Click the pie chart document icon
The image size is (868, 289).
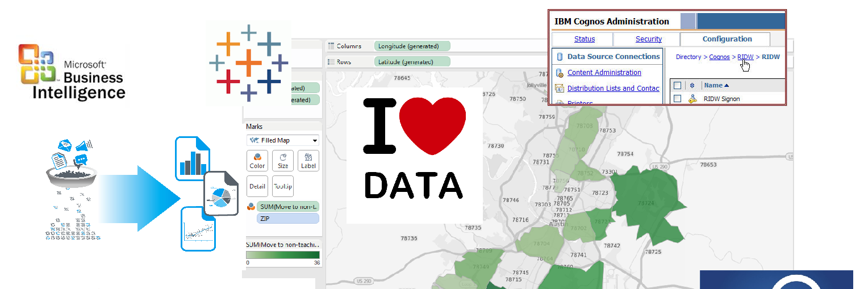click(221, 193)
